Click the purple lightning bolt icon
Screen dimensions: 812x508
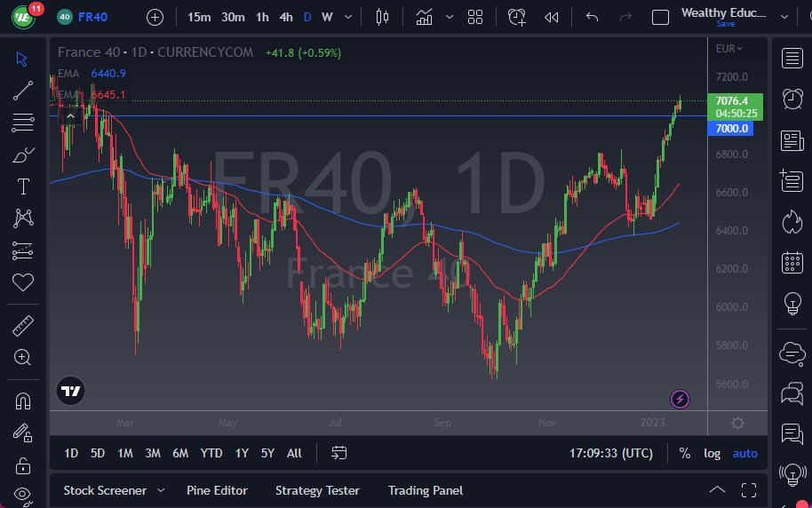point(680,400)
